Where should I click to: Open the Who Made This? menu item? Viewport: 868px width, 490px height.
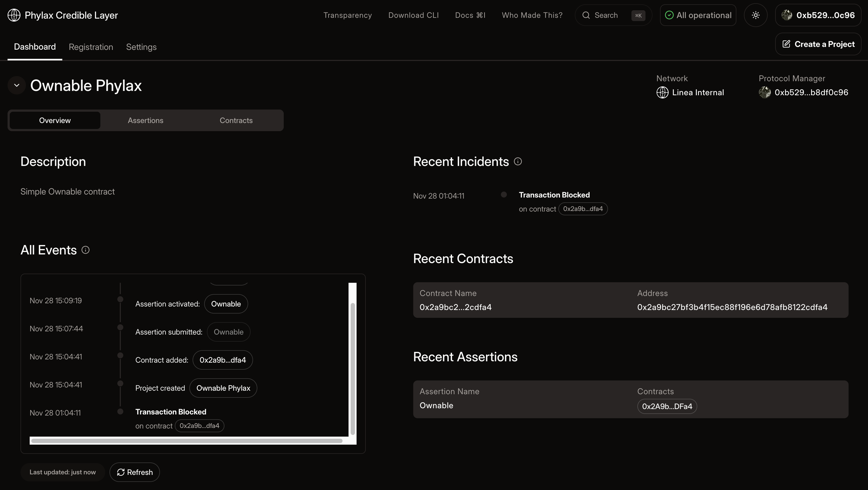coord(532,15)
